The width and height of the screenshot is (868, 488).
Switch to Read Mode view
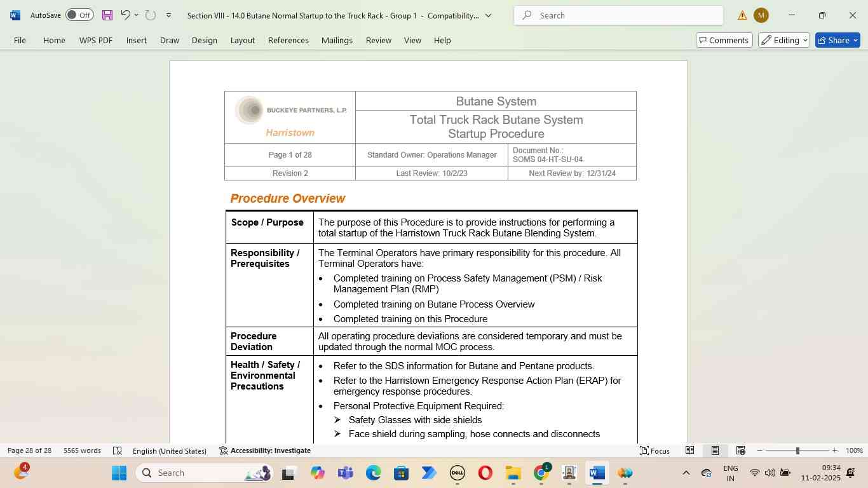pyautogui.click(x=689, y=451)
